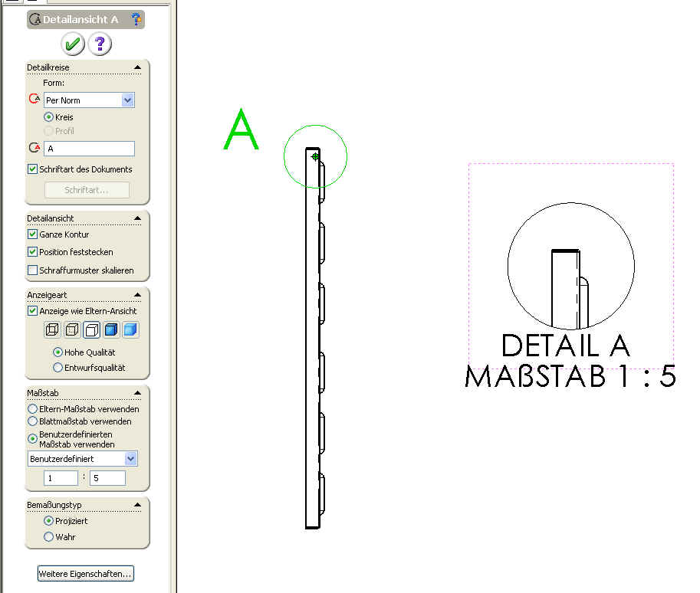Screen dimensions: 700x593
Task: Toggle Position feststecken checkbox
Action: [x=33, y=252]
